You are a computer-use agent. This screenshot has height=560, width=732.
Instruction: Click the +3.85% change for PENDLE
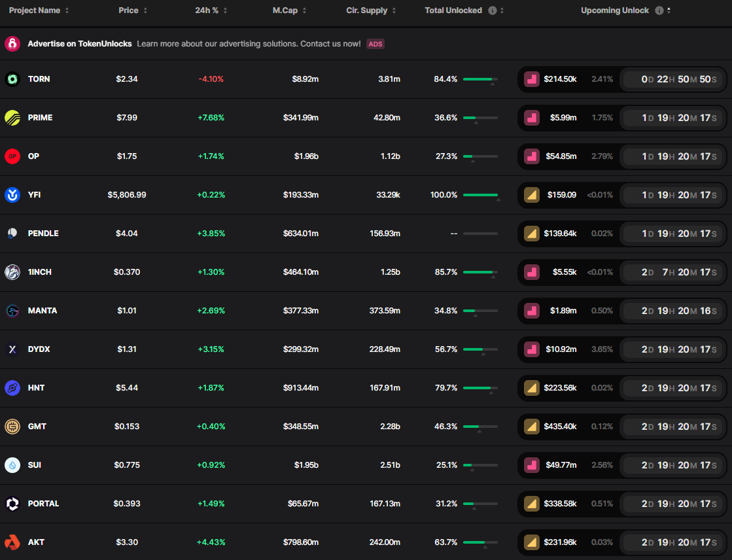pos(211,233)
